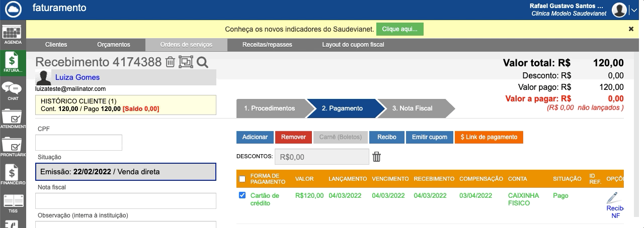This screenshot has height=228, width=644.
Task: Click the Adicionar button
Action: (x=255, y=137)
